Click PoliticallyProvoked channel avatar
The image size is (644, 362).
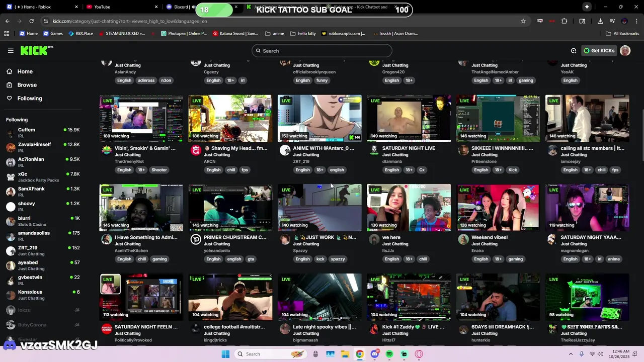[x=106, y=329]
